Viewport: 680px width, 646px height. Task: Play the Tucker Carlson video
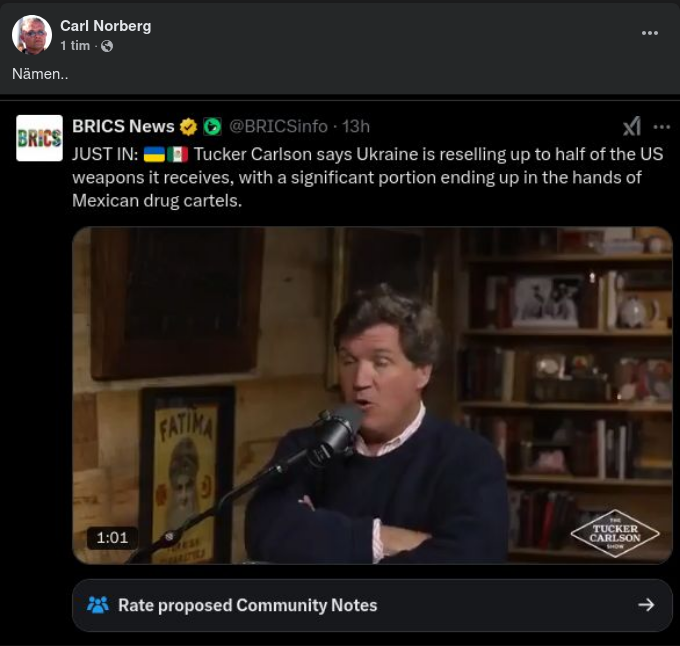(x=372, y=395)
